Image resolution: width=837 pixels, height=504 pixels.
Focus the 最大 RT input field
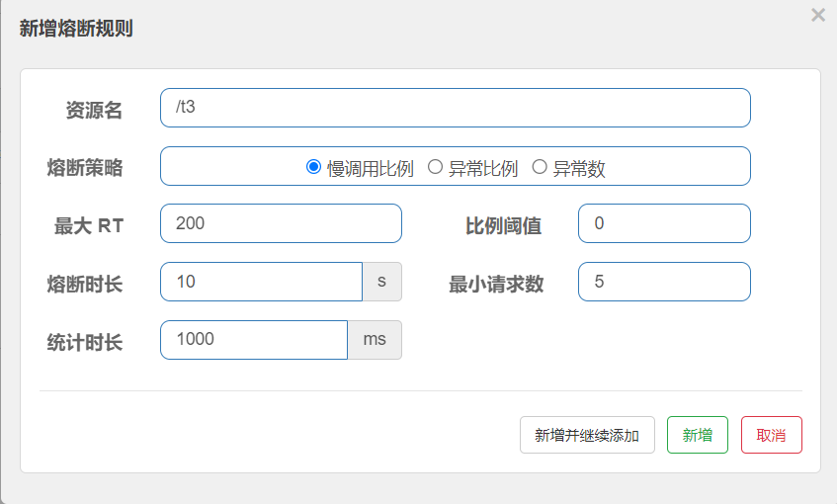(x=281, y=223)
